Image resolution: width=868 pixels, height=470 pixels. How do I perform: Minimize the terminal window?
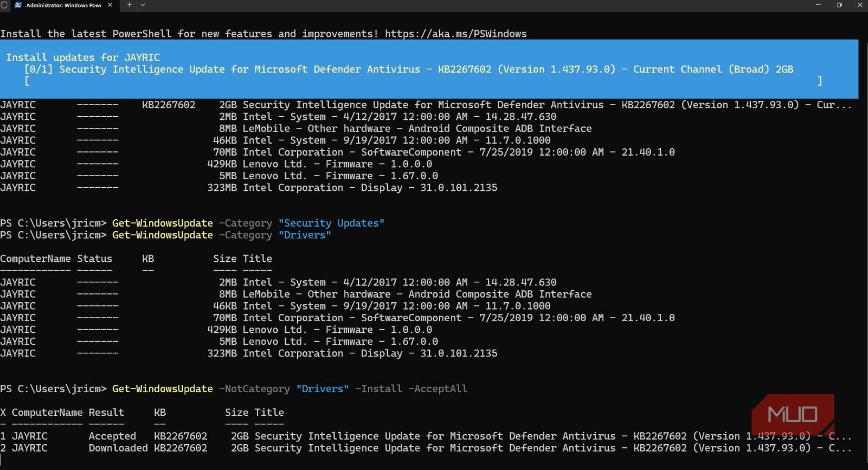[818, 5]
